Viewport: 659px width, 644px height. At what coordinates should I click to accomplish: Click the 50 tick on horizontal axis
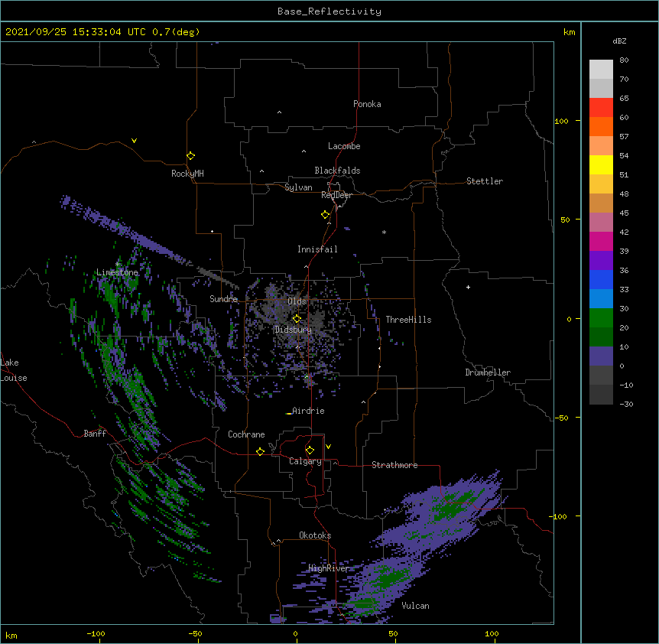[393, 633]
